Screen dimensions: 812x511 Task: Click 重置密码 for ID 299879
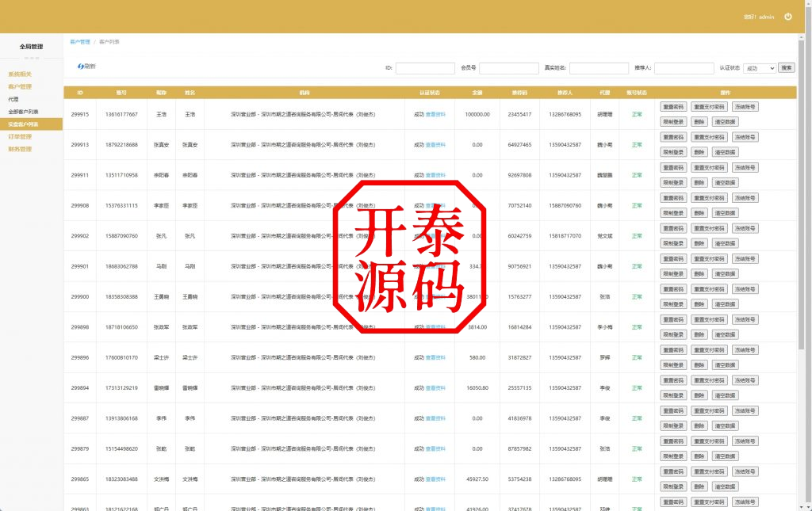coord(672,441)
